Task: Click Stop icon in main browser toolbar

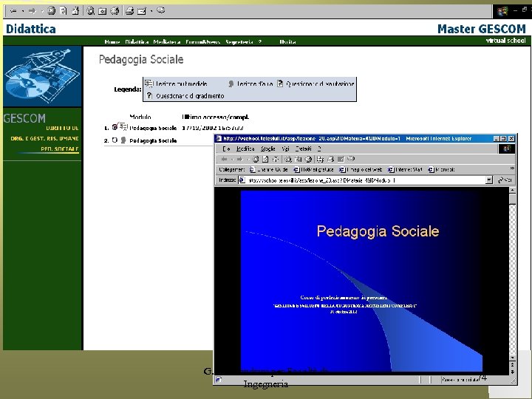Action: (51, 11)
